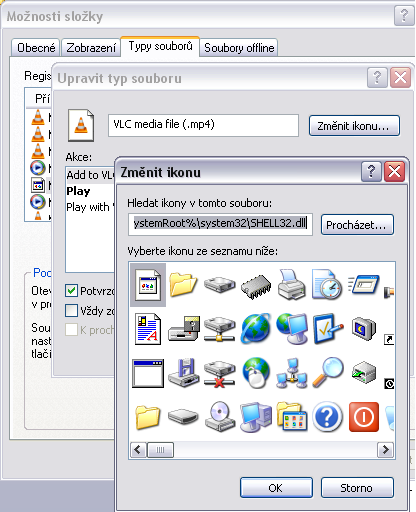Pick the CD drive icon
This screenshot has height=512, width=416.
coord(219,417)
